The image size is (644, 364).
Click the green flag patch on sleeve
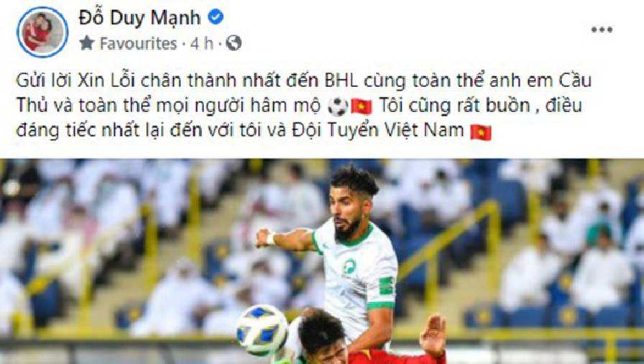[386, 286]
